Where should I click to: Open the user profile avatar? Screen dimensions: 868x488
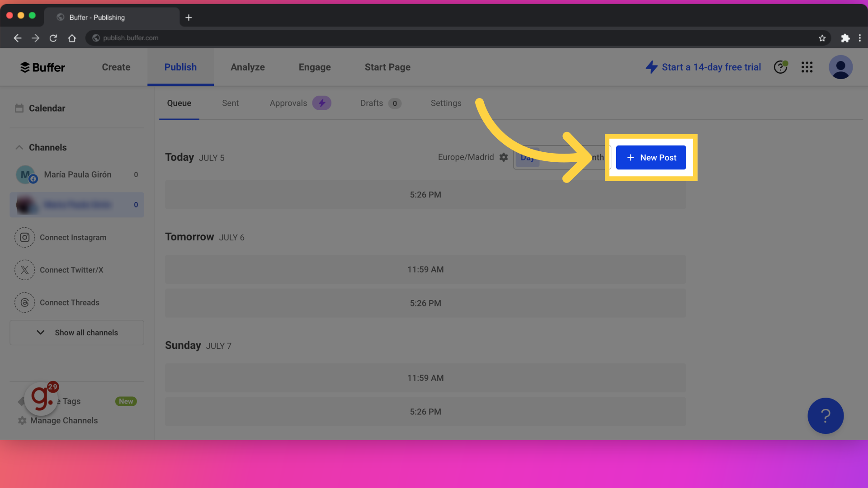(840, 67)
